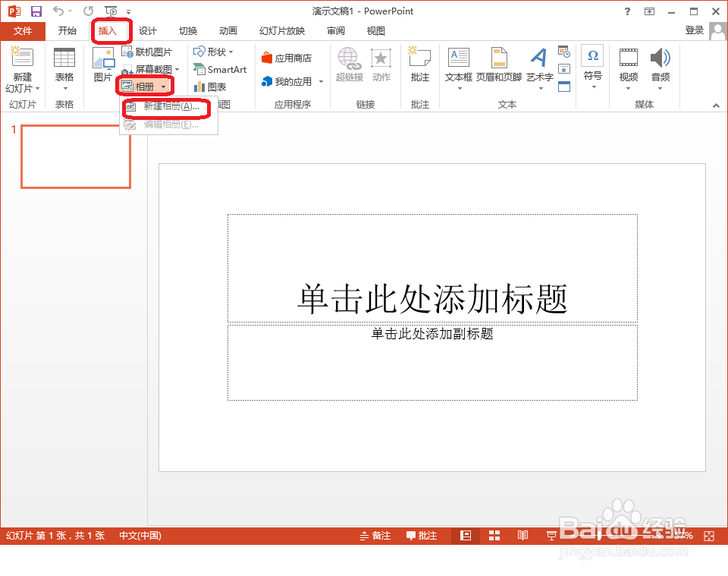Fit slide to current window icon

click(x=708, y=536)
